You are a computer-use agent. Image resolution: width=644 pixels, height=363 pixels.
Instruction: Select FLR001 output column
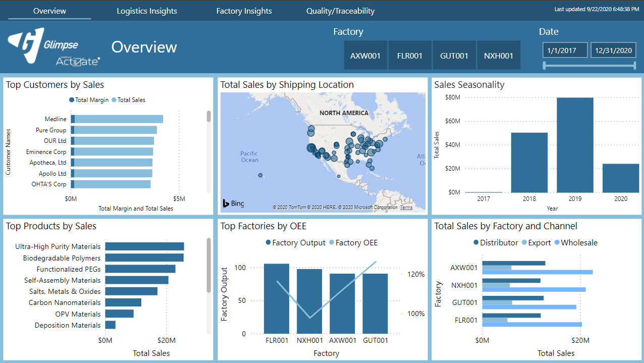pyautogui.click(x=277, y=298)
